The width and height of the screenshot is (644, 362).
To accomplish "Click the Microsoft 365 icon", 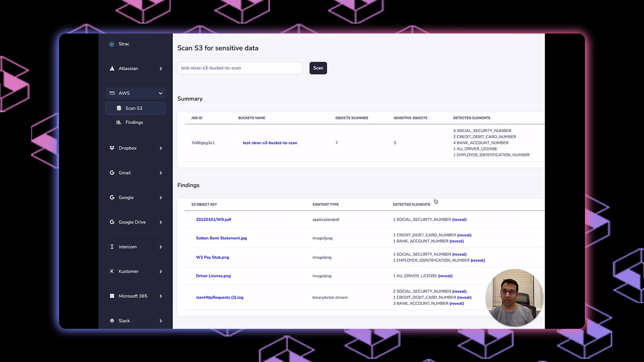I will tap(112, 296).
